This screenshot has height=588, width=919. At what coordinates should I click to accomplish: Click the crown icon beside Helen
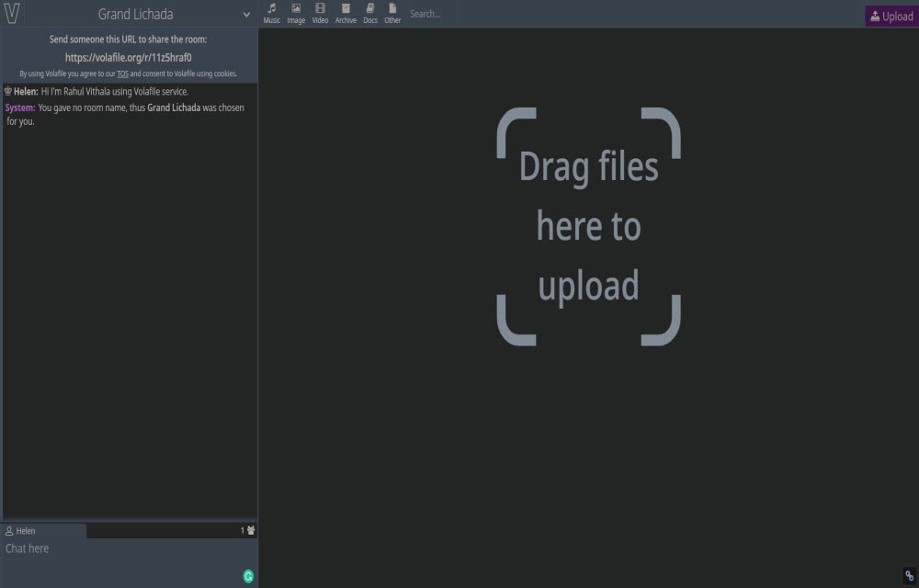click(8, 91)
